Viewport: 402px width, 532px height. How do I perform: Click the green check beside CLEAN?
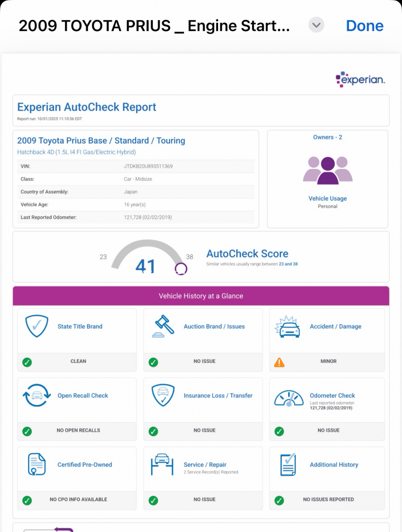tap(27, 362)
